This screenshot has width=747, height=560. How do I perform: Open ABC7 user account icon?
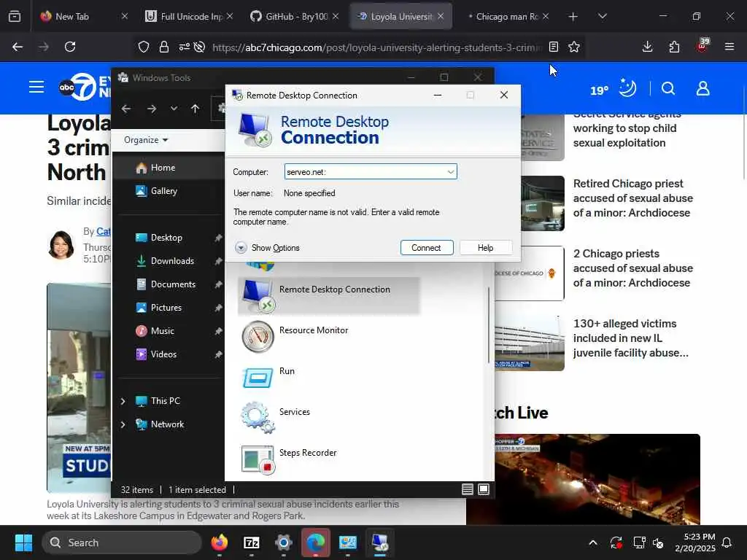point(703,88)
